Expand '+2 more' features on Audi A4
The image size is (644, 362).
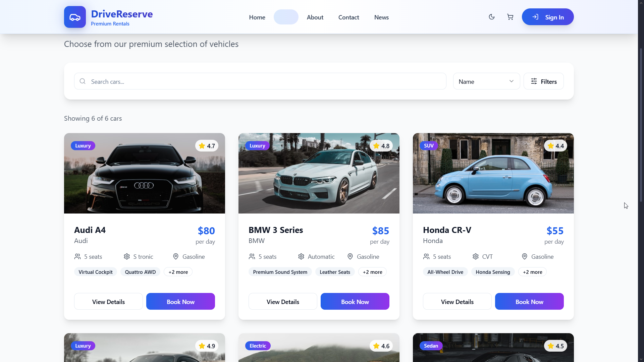(x=178, y=272)
